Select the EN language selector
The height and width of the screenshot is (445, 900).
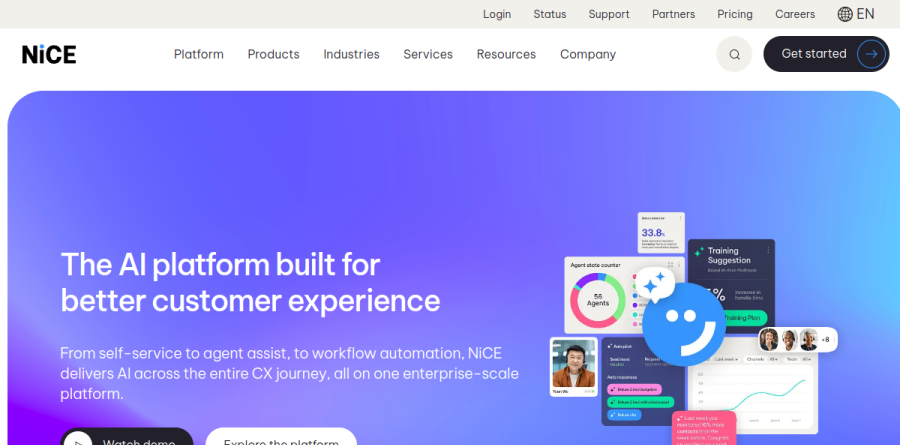click(856, 14)
